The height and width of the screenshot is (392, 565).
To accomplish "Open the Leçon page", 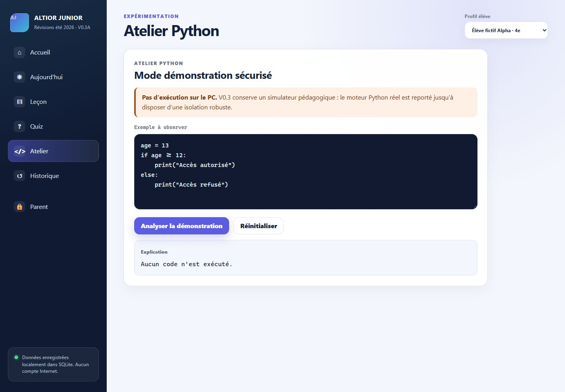I will coord(53,102).
